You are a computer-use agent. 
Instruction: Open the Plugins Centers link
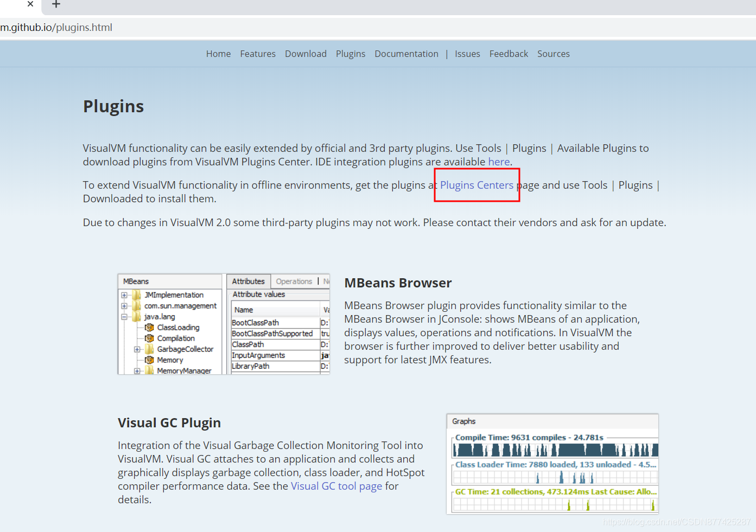pyautogui.click(x=477, y=185)
